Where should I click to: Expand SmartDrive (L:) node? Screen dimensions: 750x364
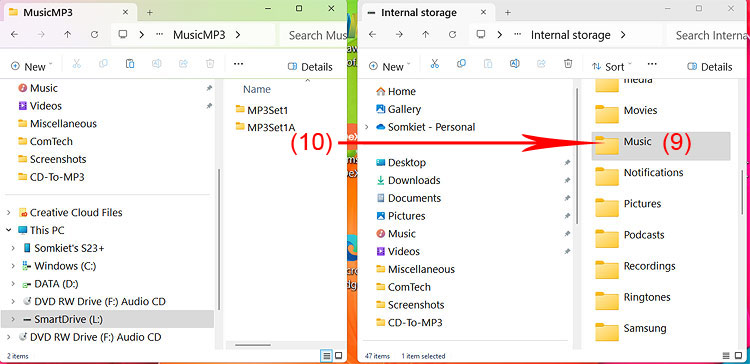(13, 319)
